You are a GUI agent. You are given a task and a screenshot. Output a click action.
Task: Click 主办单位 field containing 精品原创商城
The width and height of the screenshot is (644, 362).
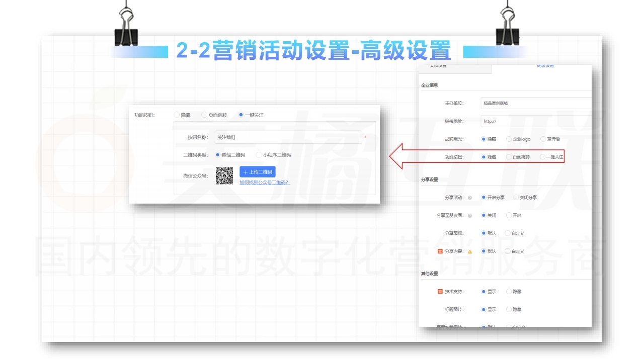tap(536, 103)
